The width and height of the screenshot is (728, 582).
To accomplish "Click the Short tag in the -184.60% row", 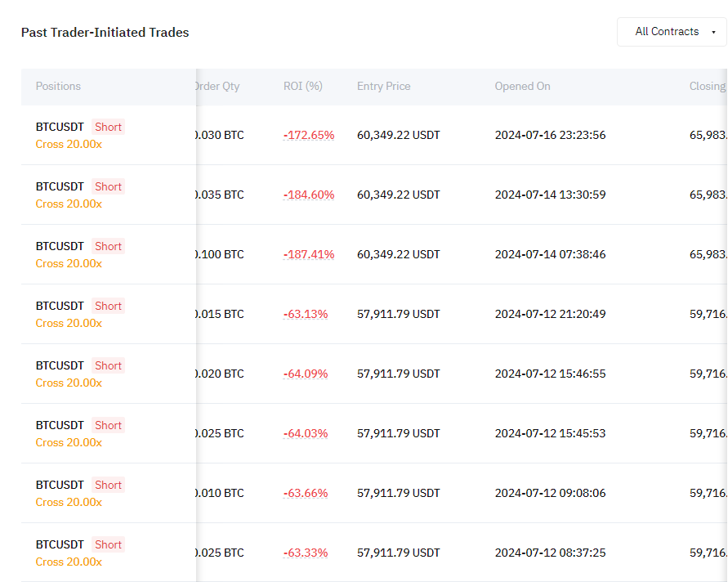I will 108,186.
